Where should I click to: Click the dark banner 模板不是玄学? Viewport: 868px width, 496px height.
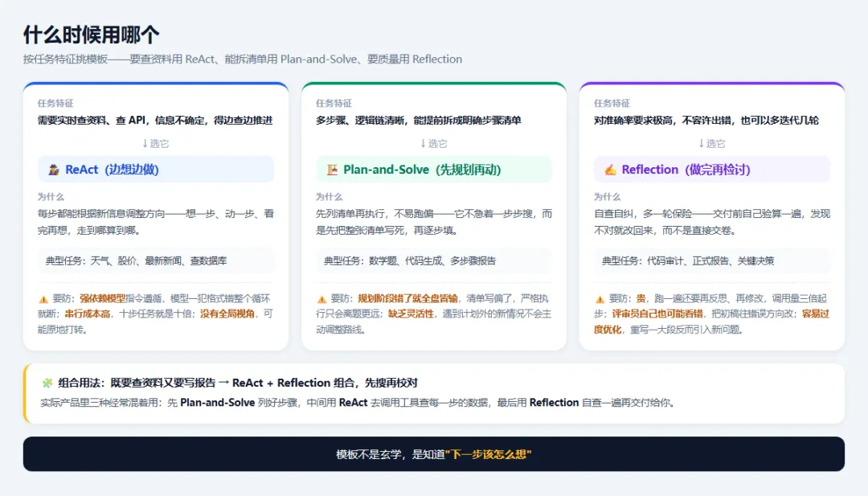(x=434, y=454)
